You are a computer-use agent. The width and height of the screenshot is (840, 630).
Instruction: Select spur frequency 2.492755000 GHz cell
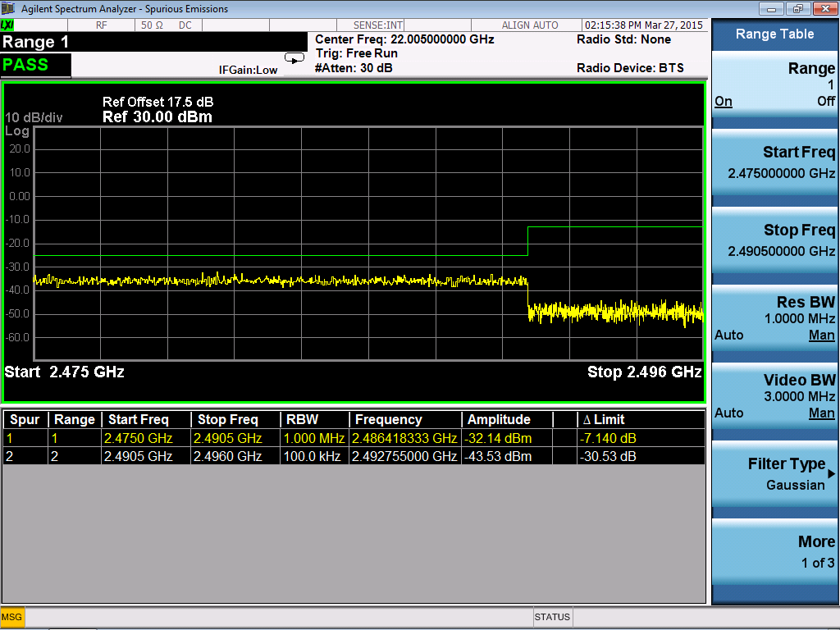pos(404,456)
